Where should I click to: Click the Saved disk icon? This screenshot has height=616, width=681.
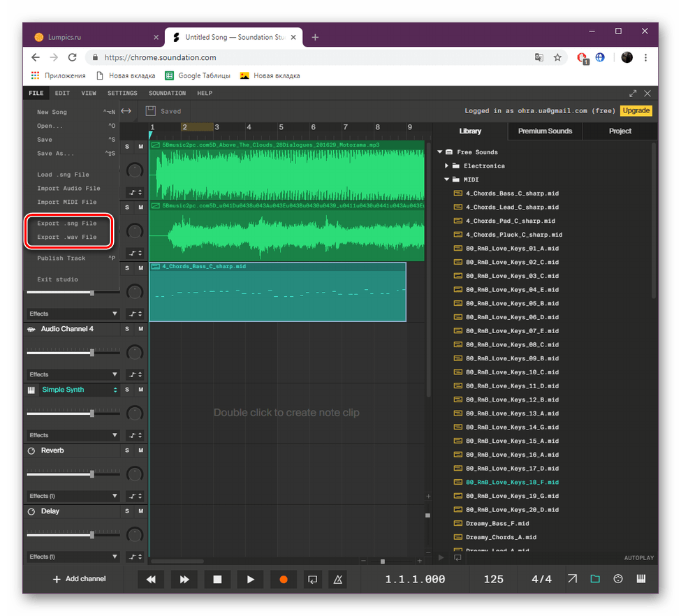[150, 110]
